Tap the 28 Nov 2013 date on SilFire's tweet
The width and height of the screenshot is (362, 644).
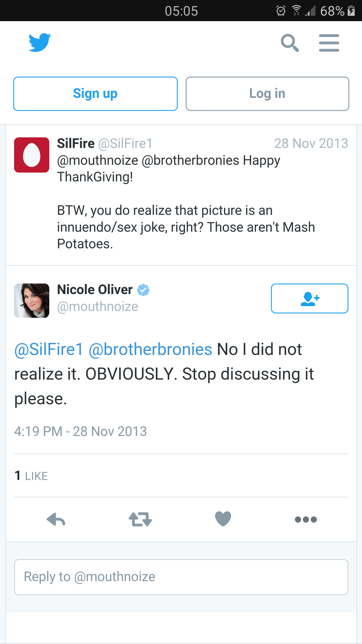[x=311, y=143]
